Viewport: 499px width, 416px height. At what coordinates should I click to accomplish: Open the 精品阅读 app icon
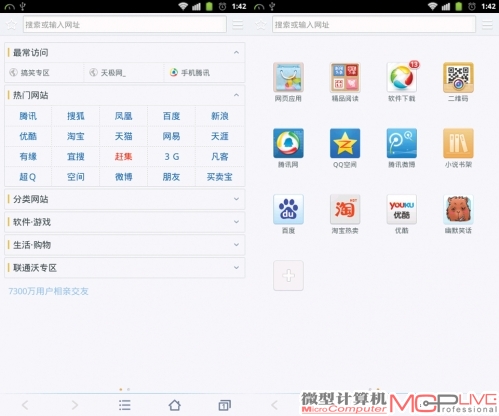click(345, 77)
